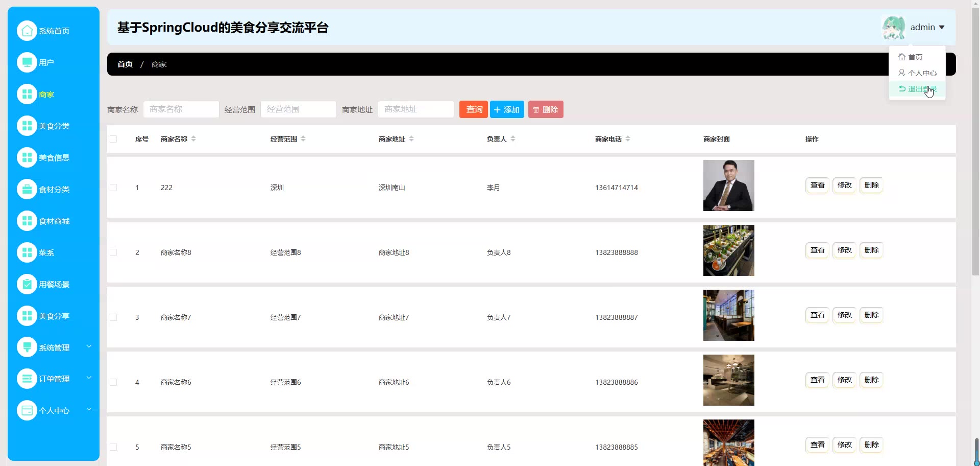Tick the checkbox for 商家名称7 row
This screenshot has width=980, height=466.
tap(113, 317)
